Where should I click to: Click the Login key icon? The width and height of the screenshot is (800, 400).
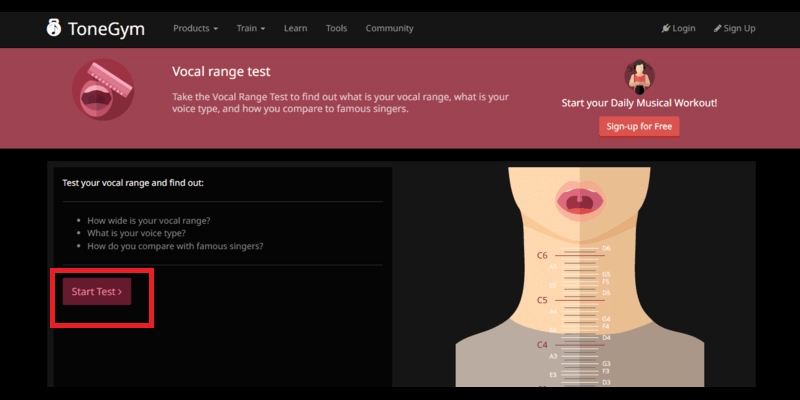(x=665, y=29)
